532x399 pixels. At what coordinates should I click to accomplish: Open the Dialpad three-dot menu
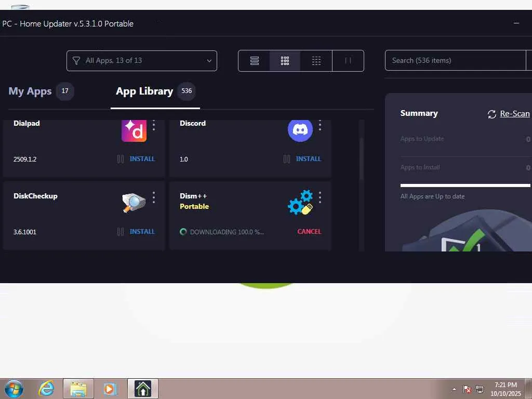154,126
